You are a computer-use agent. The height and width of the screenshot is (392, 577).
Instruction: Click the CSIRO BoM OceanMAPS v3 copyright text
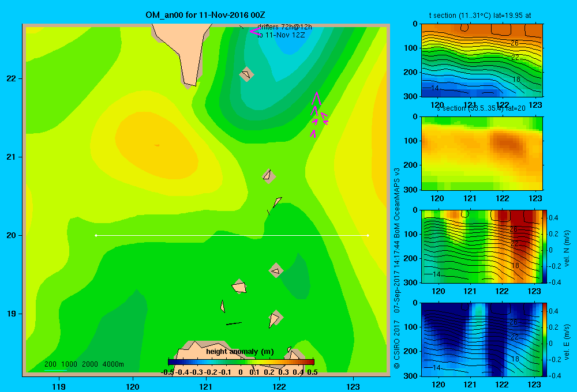(x=397, y=268)
